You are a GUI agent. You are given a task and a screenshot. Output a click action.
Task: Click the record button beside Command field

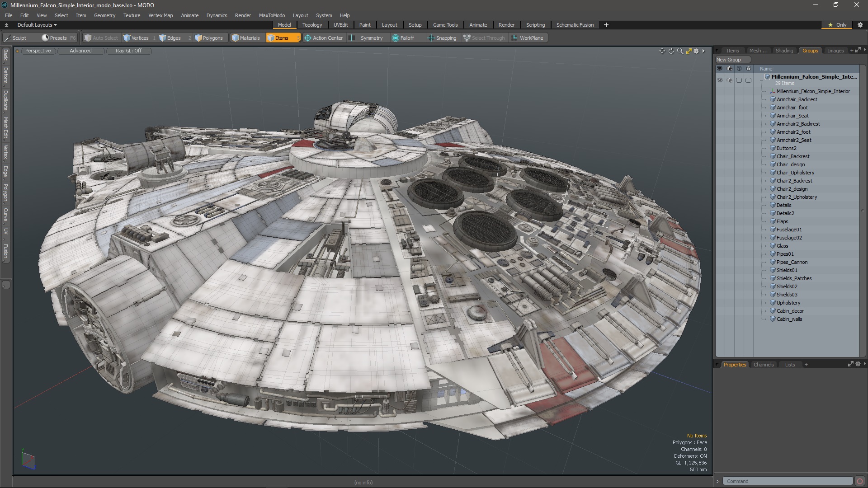(860, 481)
